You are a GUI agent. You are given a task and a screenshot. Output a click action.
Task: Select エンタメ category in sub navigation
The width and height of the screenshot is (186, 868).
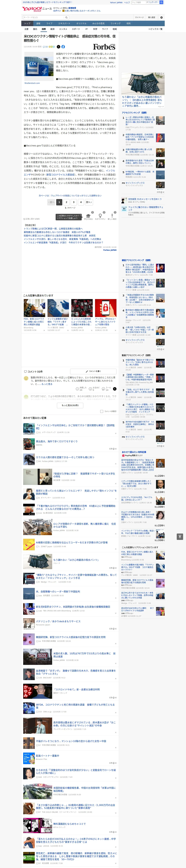63,29
